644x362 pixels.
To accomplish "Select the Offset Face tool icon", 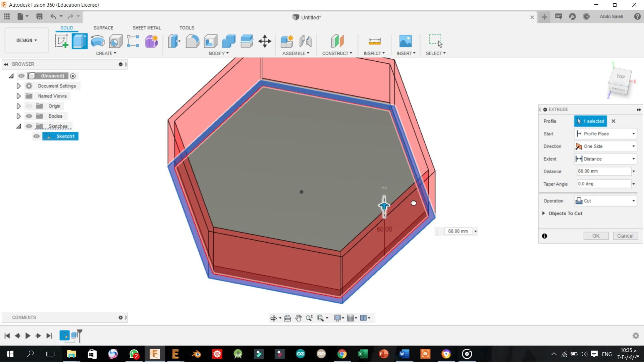I will 247,41.
